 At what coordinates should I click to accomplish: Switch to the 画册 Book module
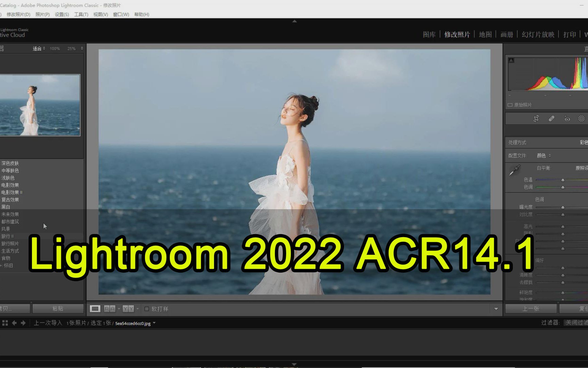click(507, 34)
